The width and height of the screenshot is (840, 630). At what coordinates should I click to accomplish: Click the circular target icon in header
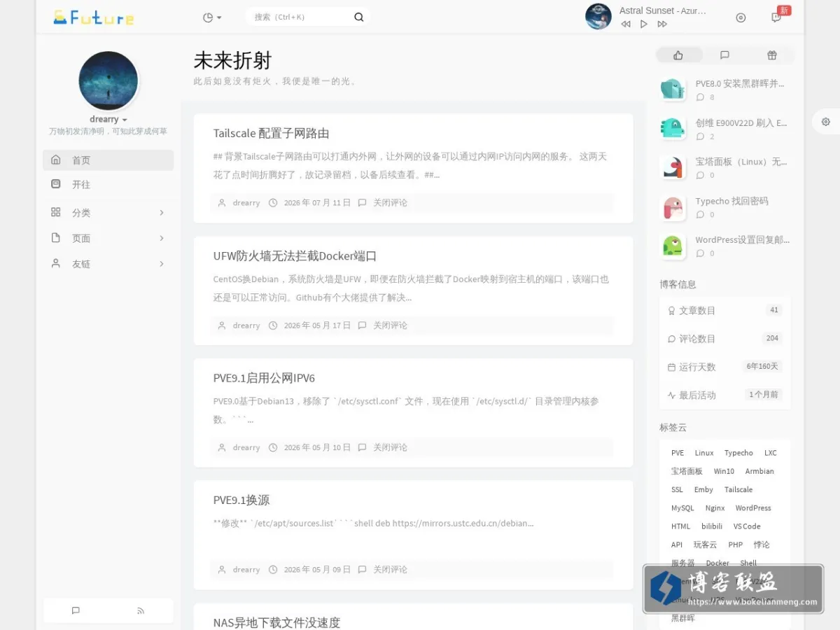741,17
